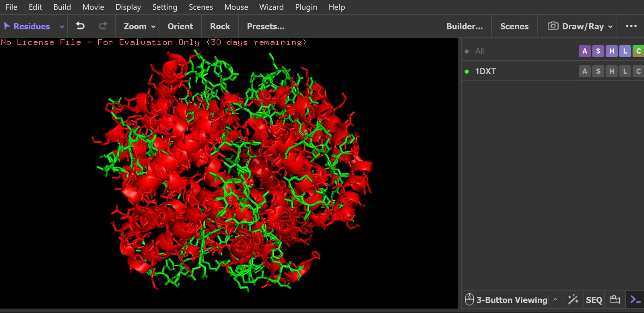Click the magic wand icon in bottom bar
This screenshot has width=644, height=313.
(573, 300)
